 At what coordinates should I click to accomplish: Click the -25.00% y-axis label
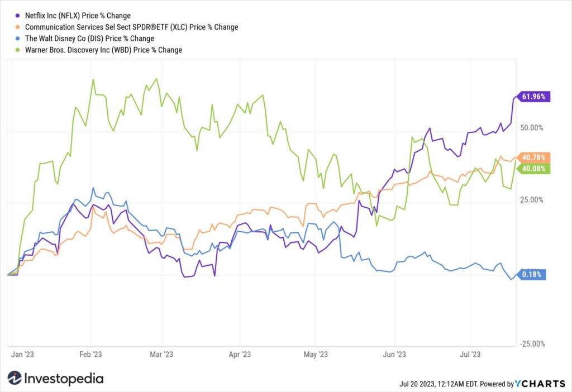click(x=532, y=344)
